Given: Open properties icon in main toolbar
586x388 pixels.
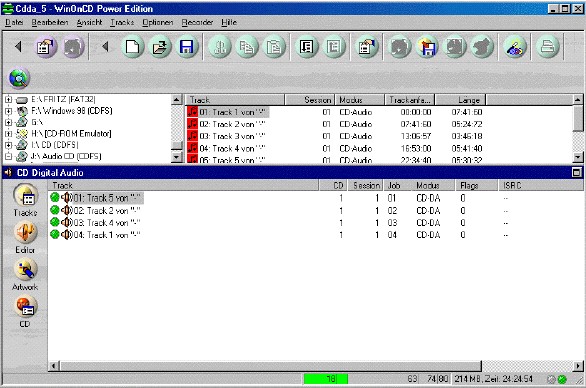Looking at the screenshot, I should click(367, 47).
